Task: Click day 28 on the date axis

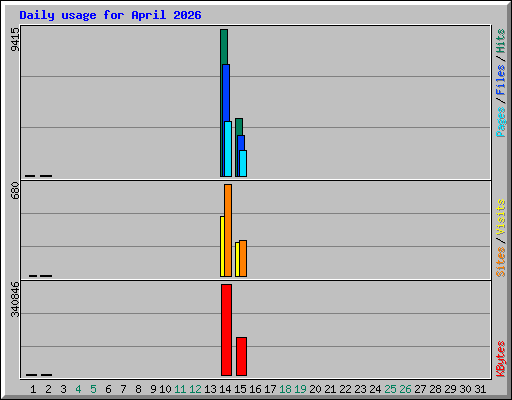Action: tap(435, 389)
